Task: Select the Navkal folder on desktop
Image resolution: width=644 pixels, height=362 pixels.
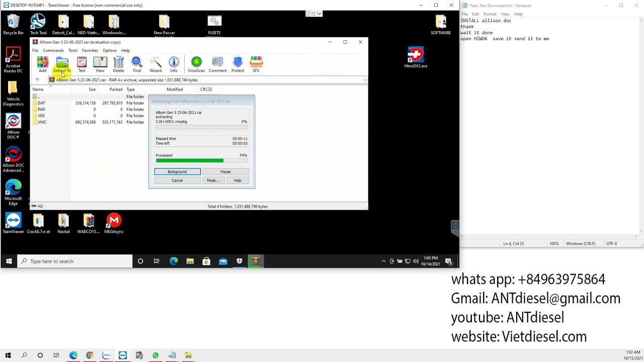Action: coord(63,223)
